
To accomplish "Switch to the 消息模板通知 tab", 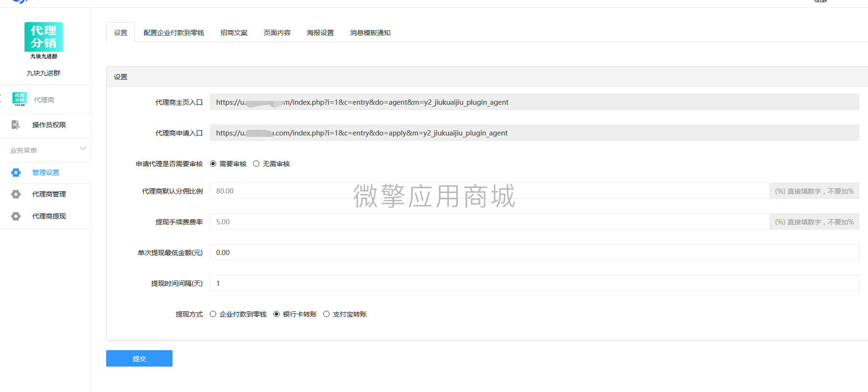I will tap(370, 33).
